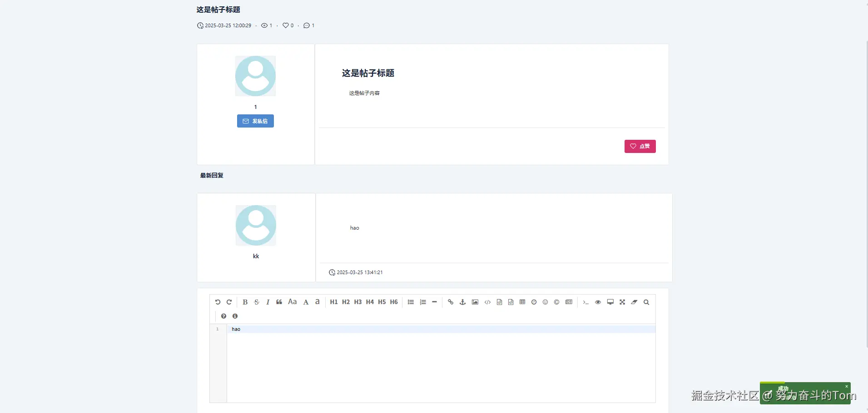Insert an H3 heading

[x=358, y=302]
